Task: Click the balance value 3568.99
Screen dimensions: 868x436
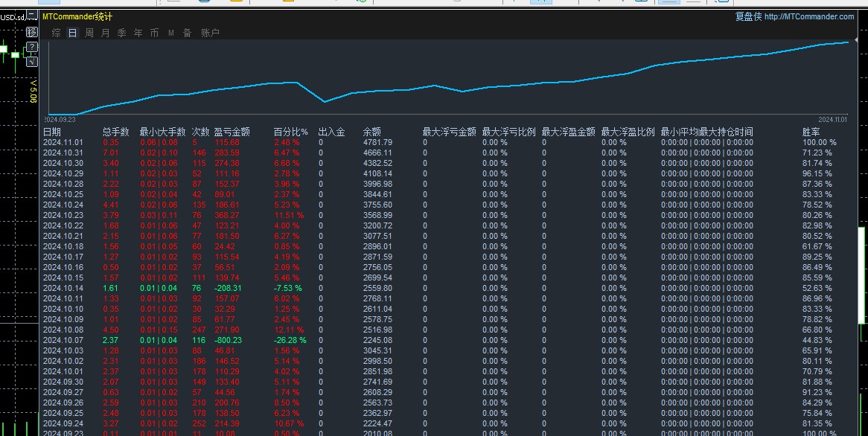Action: (377, 215)
